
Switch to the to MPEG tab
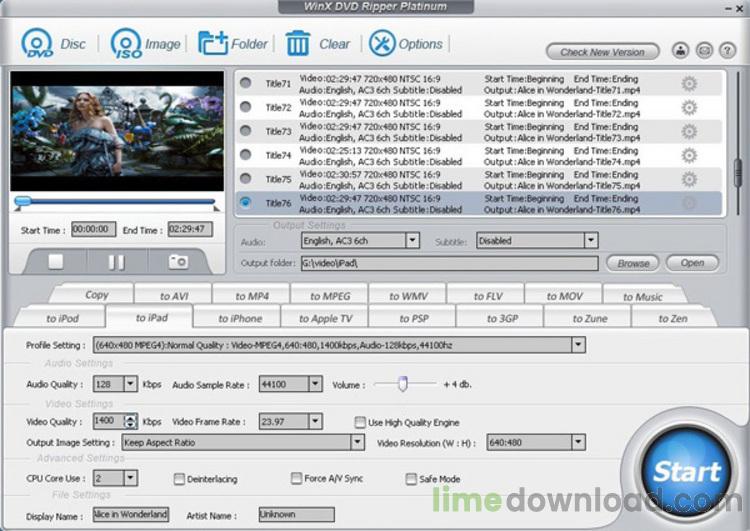coord(330,296)
